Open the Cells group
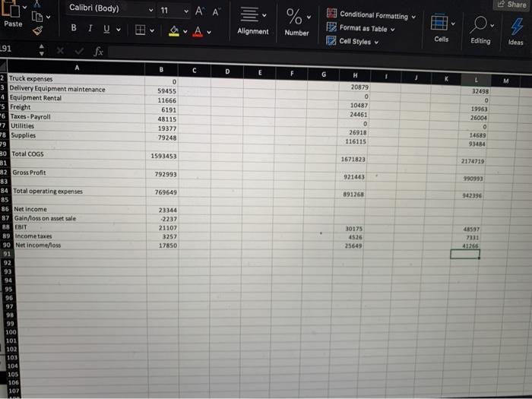This screenshot has height=399, width=532. (442, 29)
